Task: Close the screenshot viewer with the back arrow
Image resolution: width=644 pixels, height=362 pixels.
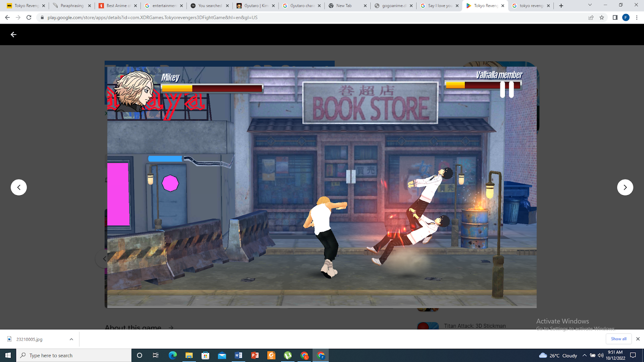Action: [13, 35]
